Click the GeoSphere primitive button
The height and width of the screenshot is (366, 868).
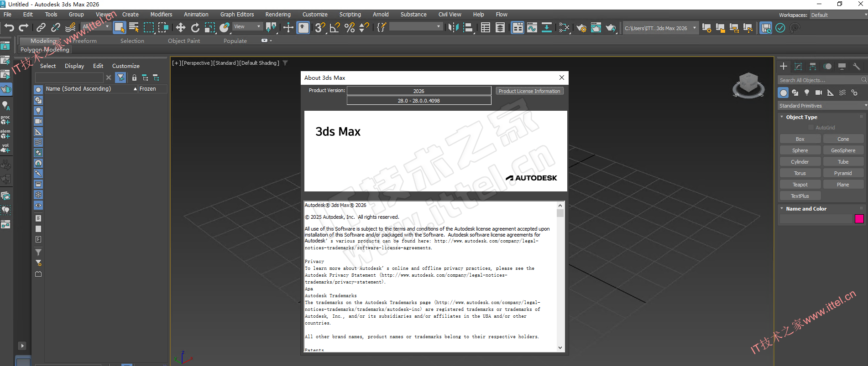click(843, 150)
